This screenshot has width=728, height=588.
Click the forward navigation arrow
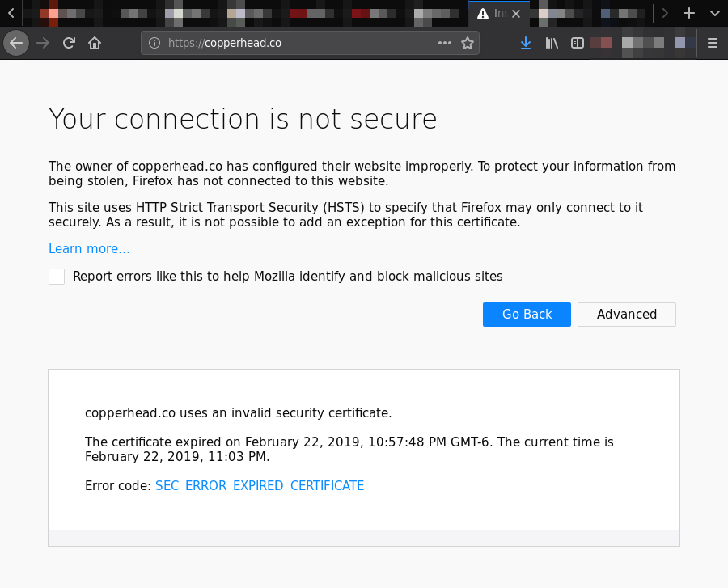pyautogui.click(x=43, y=43)
